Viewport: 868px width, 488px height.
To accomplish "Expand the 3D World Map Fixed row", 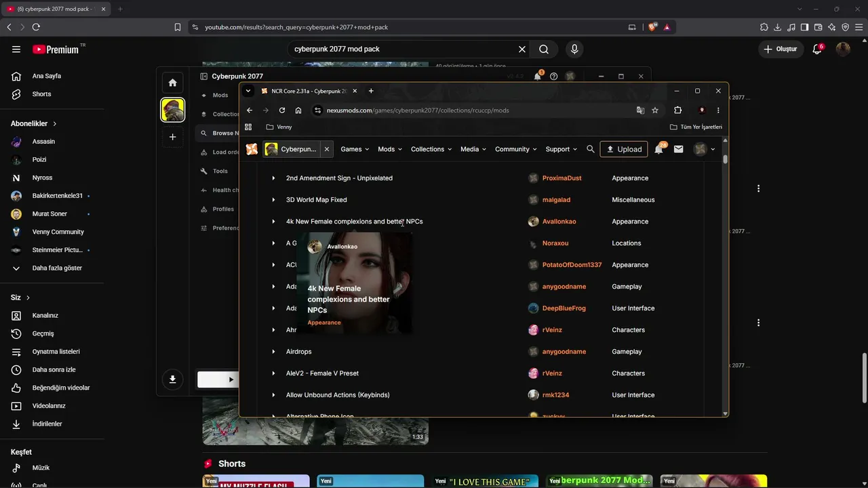I will [273, 200].
